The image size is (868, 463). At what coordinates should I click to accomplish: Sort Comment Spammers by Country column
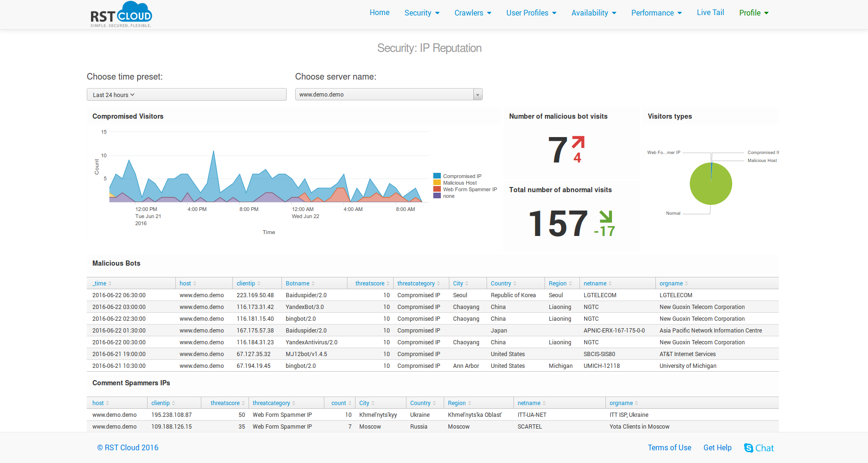[x=423, y=403]
